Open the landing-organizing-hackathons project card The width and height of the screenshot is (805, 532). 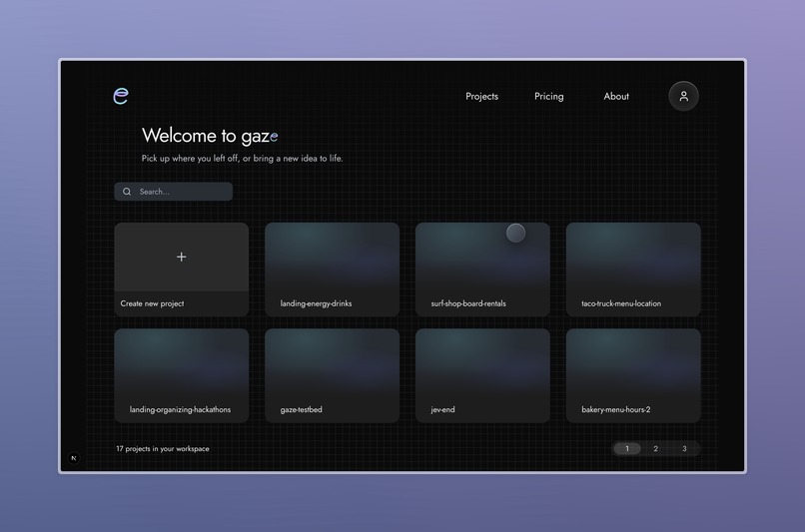tap(182, 375)
